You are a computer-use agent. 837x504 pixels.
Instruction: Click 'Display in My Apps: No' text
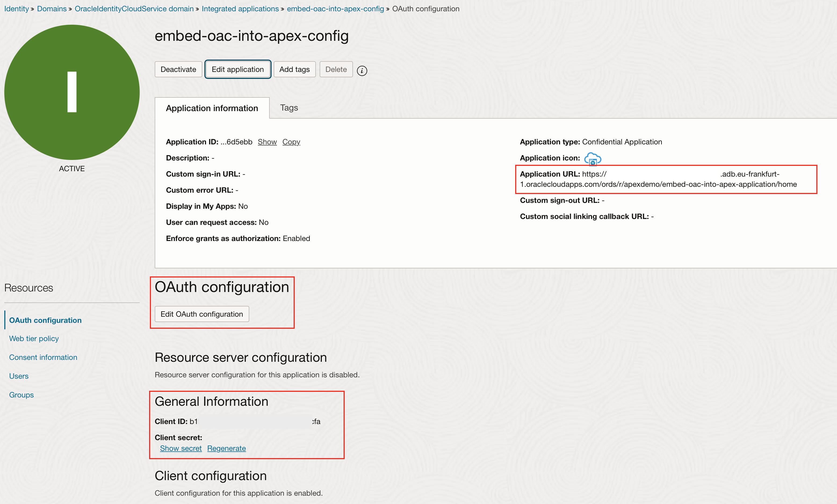(x=207, y=206)
